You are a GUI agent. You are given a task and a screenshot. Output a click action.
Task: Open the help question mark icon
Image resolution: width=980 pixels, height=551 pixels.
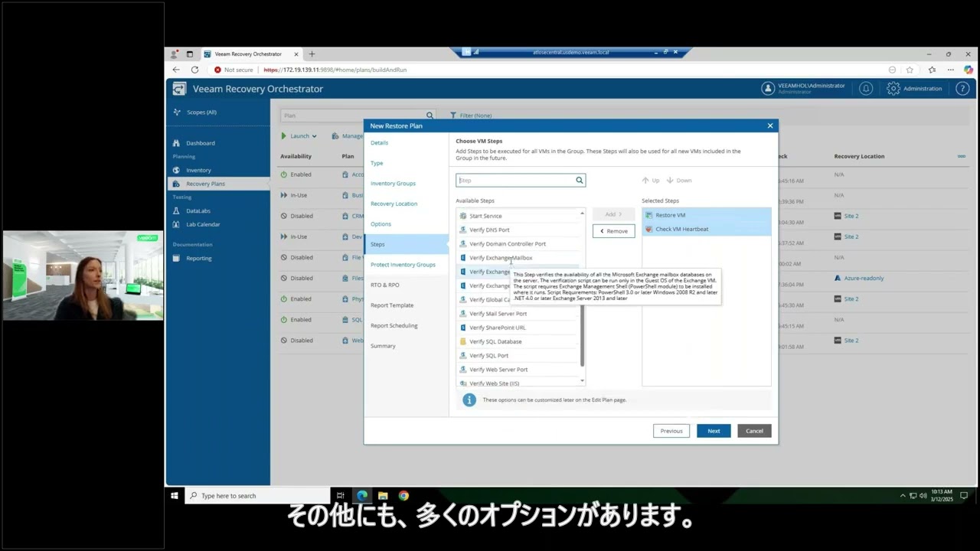tap(963, 89)
